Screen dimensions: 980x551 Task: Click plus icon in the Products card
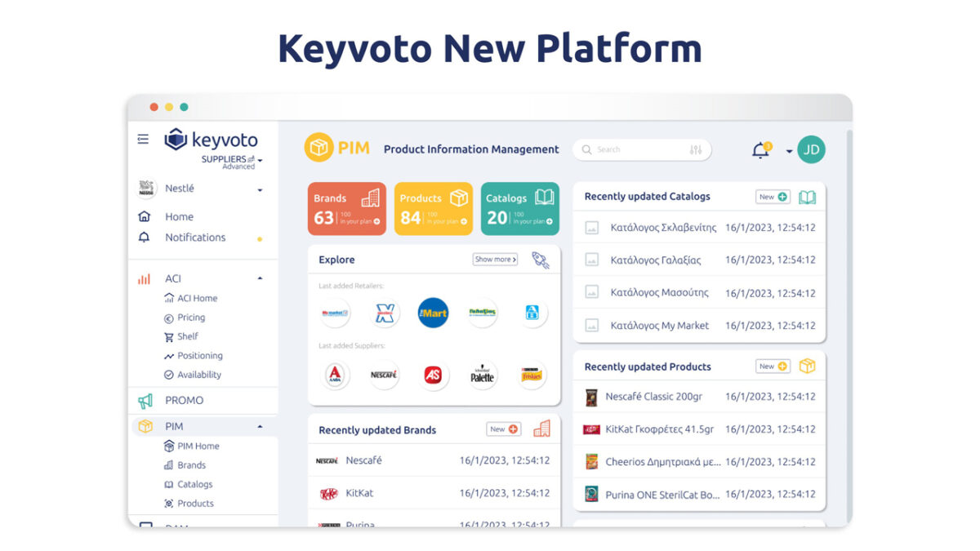pos(463,221)
